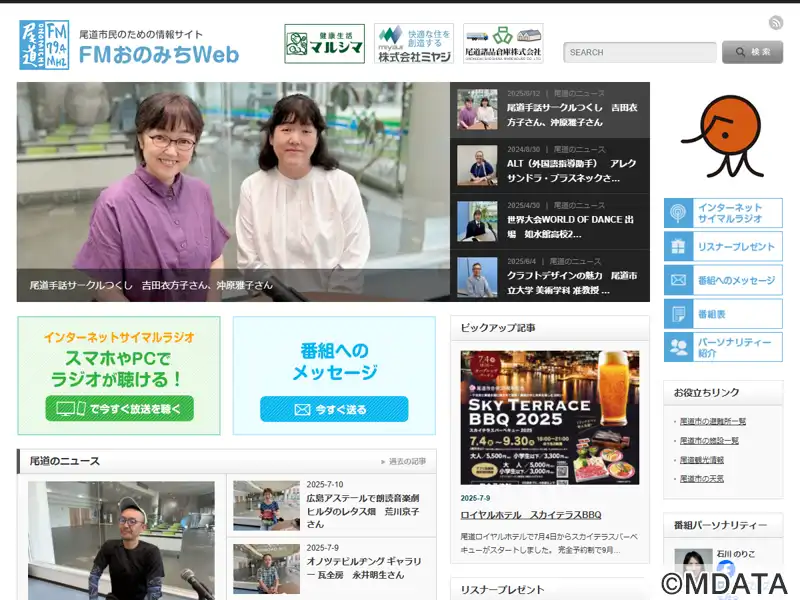
Task: Click the thumbnail beside the WORLD OF DANCE headline
Action: 477,221
